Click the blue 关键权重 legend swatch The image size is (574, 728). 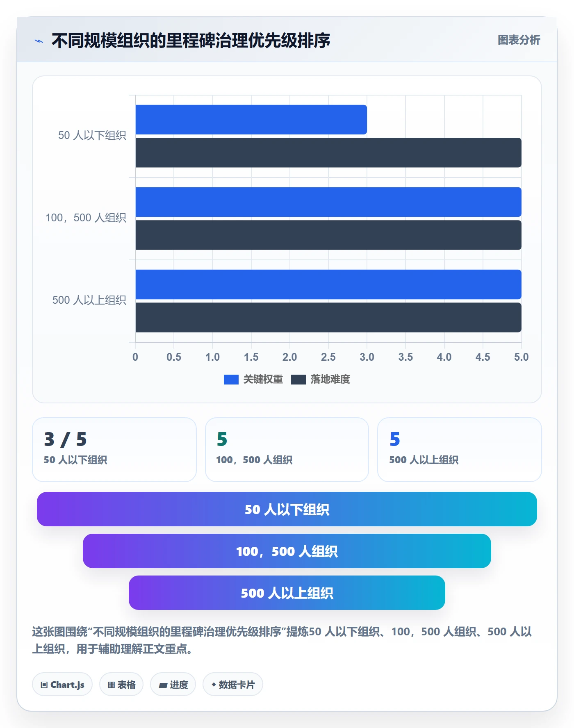pyautogui.click(x=231, y=380)
